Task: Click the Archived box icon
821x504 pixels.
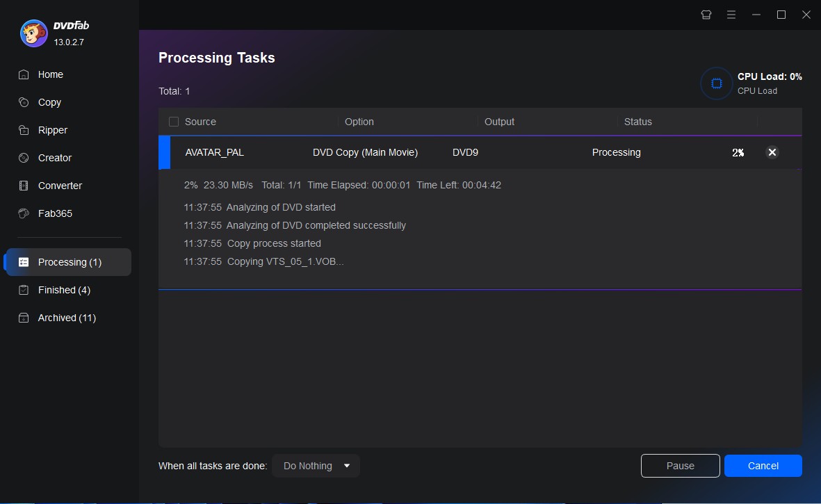Action: click(24, 318)
